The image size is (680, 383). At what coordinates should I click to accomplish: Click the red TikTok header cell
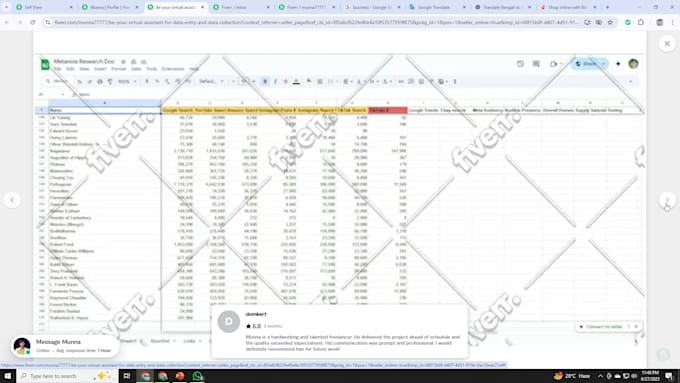(x=388, y=110)
